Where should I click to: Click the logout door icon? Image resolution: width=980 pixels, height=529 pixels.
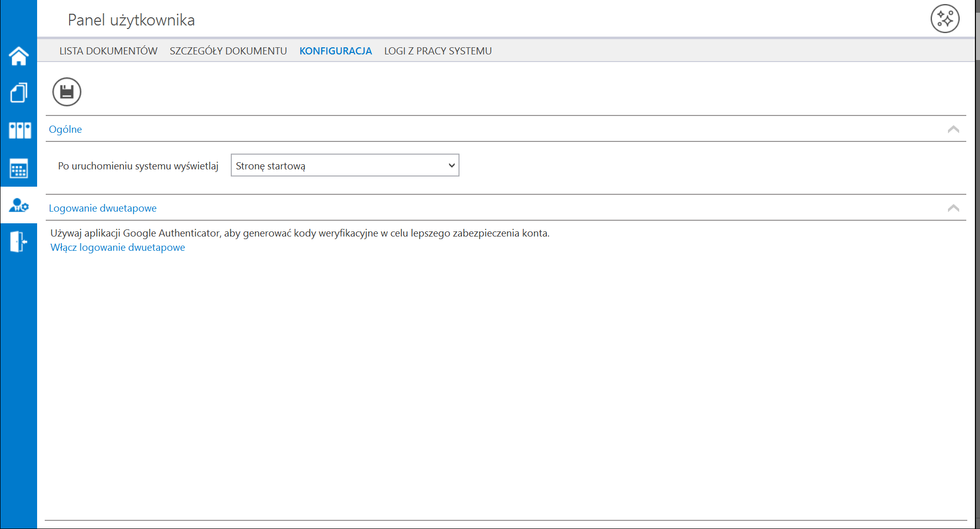coord(19,242)
